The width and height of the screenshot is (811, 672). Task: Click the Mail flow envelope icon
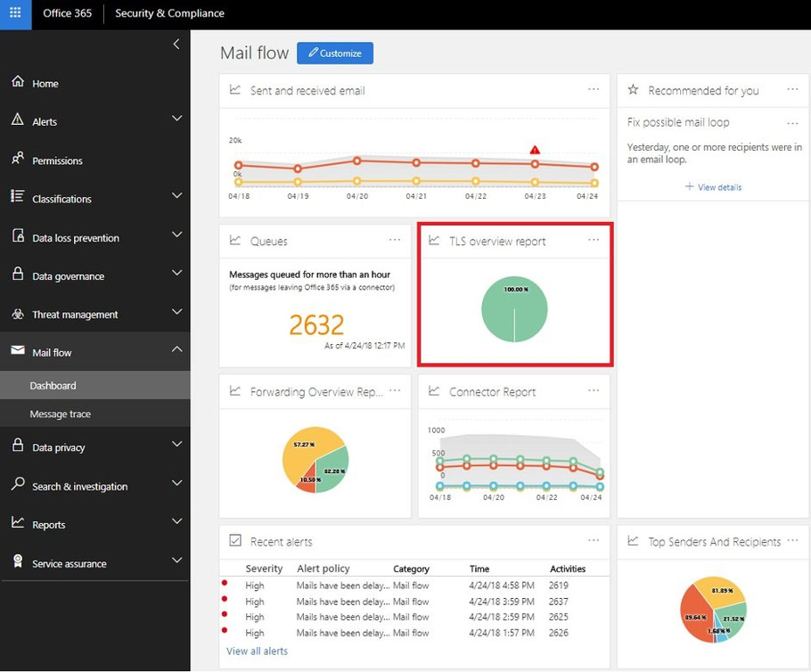(x=18, y=351)
